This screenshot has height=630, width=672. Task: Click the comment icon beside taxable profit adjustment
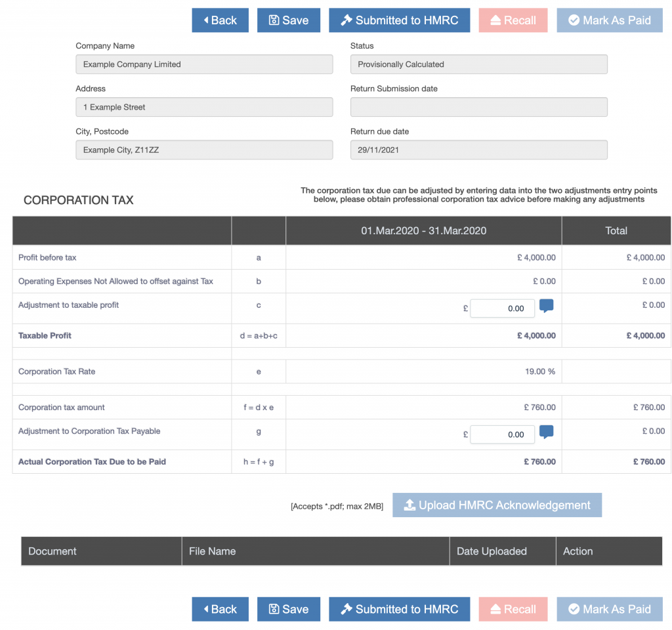coord(546,306)
